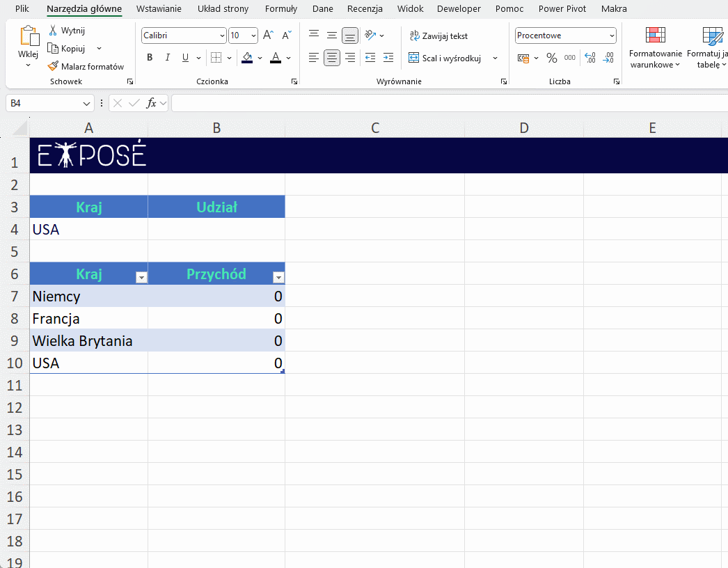Open the underline style dropdown arrow
Image resolution: width=728 pixels, height=568 pixels.
click(198, 58)
